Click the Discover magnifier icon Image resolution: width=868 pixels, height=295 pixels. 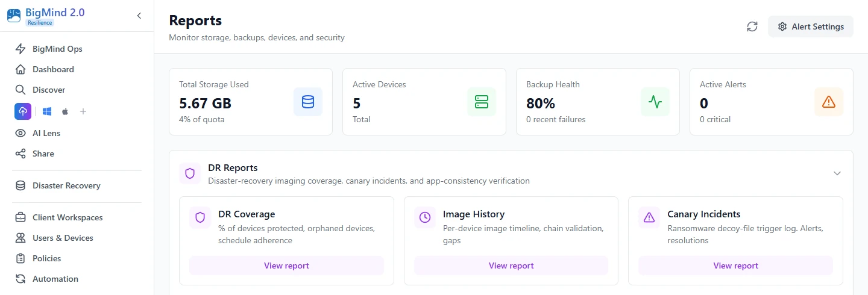tap(20, 90)
